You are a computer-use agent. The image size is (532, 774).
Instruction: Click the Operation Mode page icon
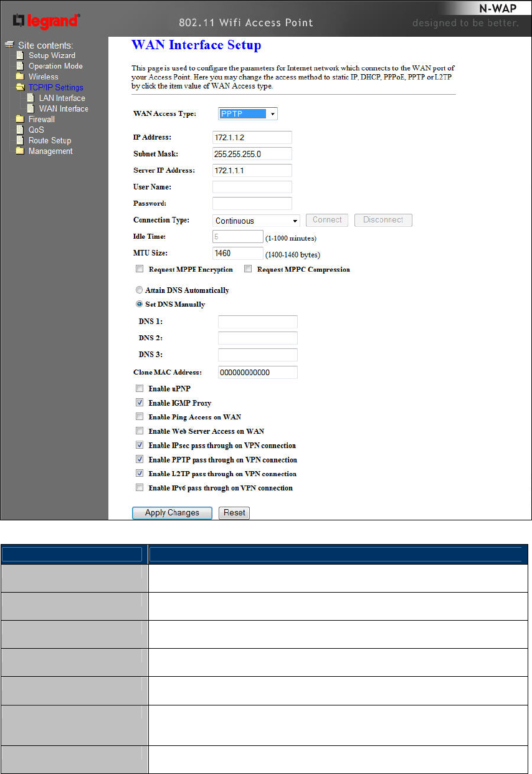20,66
